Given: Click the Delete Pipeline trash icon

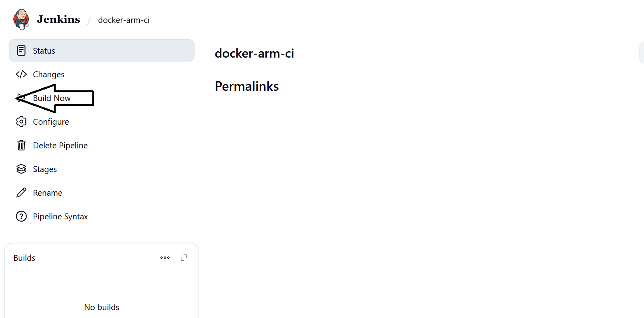Looking at the screenshot, I should [21, 145].
